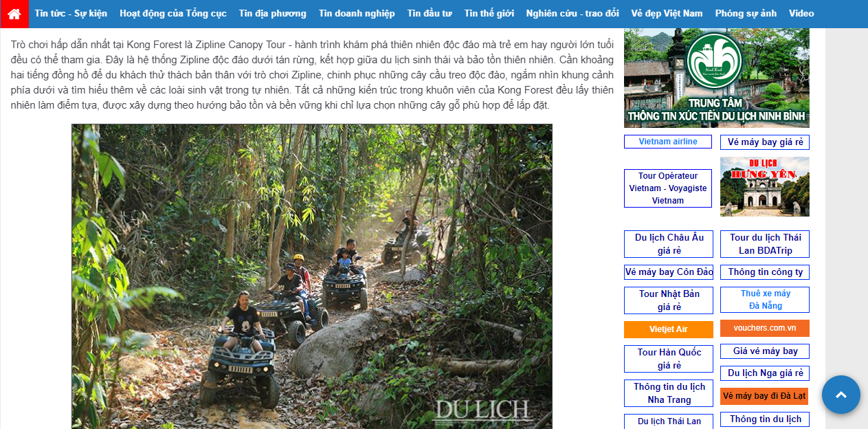
Task: Open the Vé máy bay giá rẻ link
Action: pos(765,142)
